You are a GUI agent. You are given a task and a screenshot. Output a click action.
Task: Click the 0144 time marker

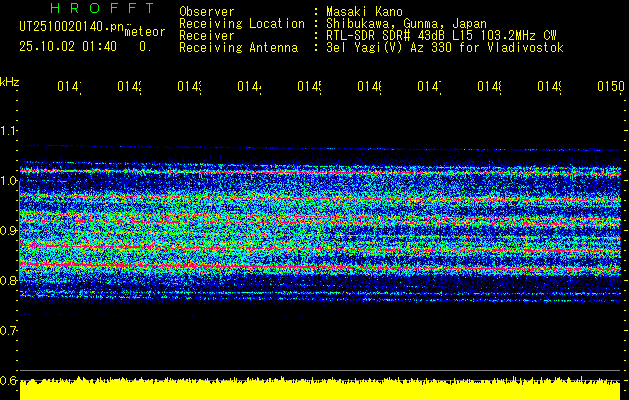coord(249,86)
